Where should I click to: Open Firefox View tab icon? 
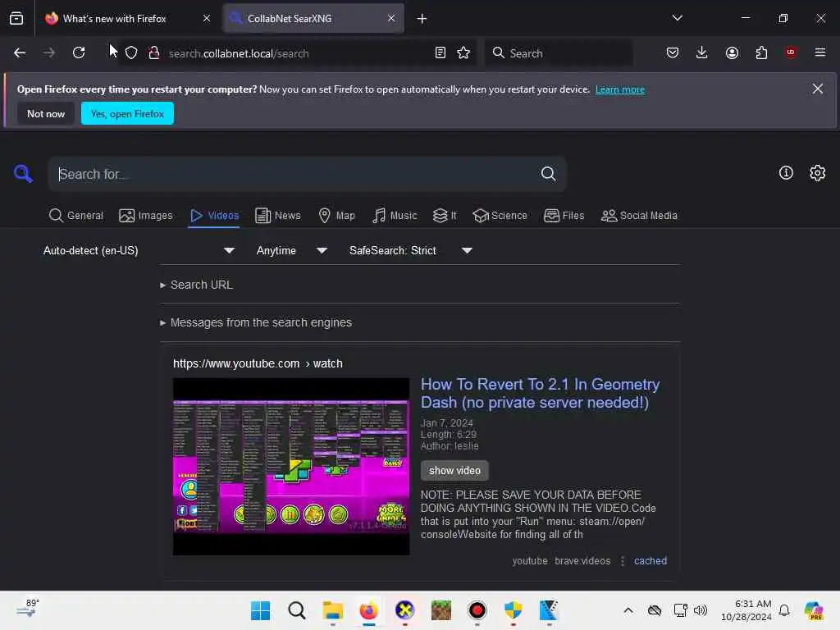[16, 18]
